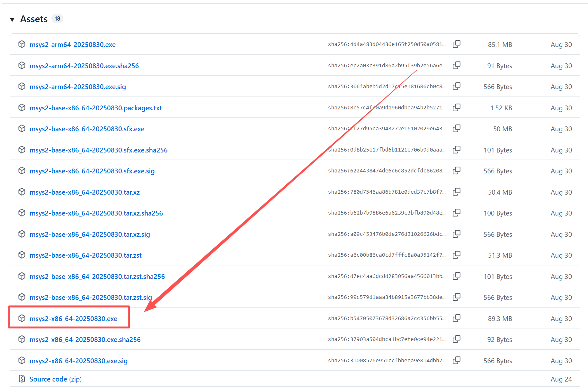Copy hash for msys2-x86_64-20250830.exe.sha256
This screenshot has width=588, height=387.
tap(457, 339)
